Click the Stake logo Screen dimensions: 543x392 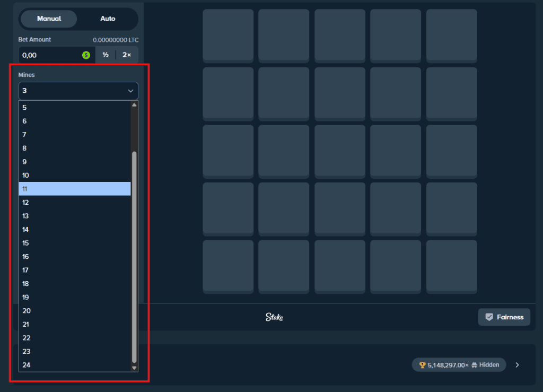coord(274,317)
